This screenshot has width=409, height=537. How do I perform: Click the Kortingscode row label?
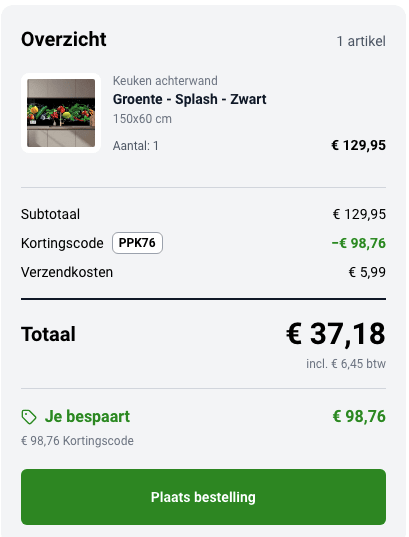point(62,243)
